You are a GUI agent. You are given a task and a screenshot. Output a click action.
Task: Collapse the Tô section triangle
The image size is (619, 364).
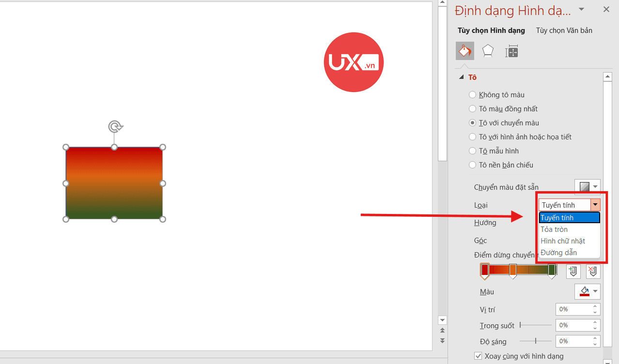click(461, 77)
